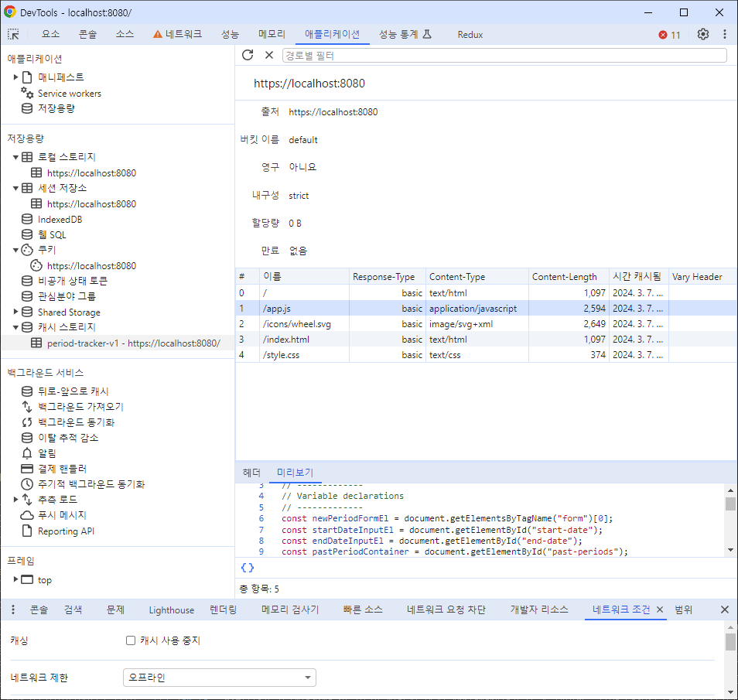The width and height of the screenshot is (738, 700).
Task: Open the 네트워크 panel tab
Action: pos(177,34)
